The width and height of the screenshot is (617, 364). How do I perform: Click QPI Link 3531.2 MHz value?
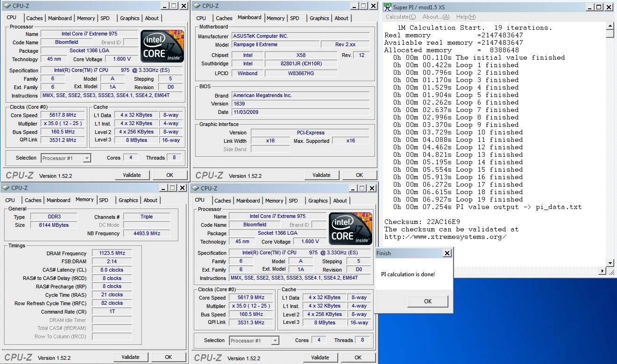(x=63, y=140)
